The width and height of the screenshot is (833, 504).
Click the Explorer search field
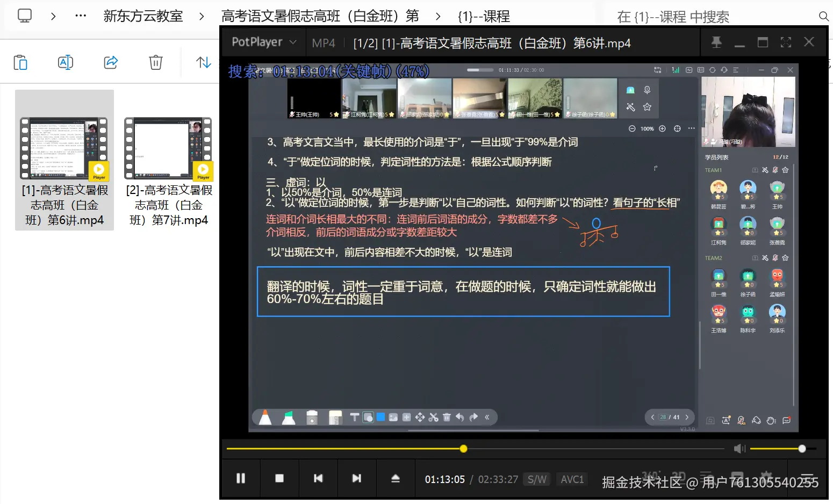click(x=710, y=17)
